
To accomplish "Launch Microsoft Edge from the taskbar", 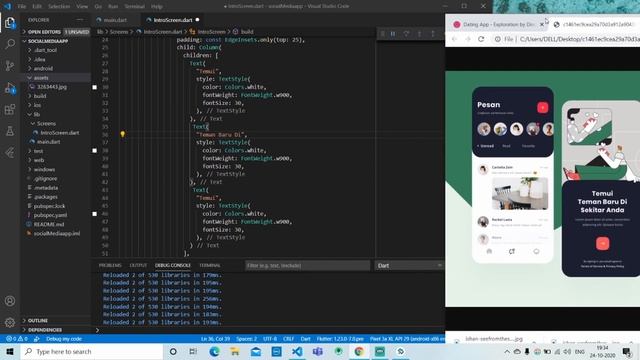I will pyautogui.click(x=214, y=351).
